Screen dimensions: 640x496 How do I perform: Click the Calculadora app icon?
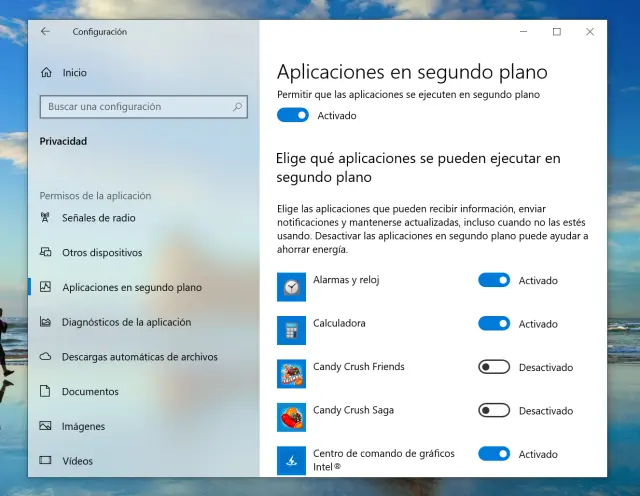point(291,330)
